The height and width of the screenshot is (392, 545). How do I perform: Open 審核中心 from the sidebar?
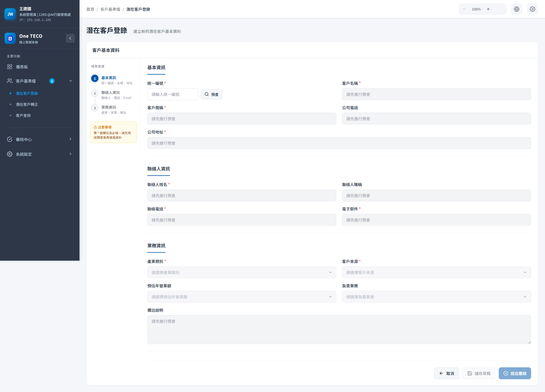(23, 139)
